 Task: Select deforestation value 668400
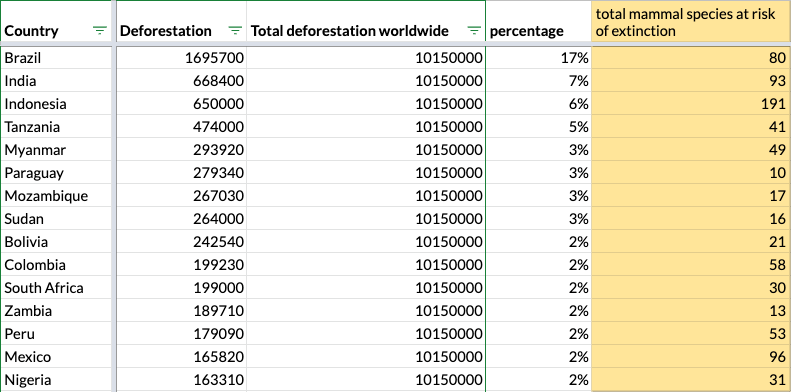[182, 80]
